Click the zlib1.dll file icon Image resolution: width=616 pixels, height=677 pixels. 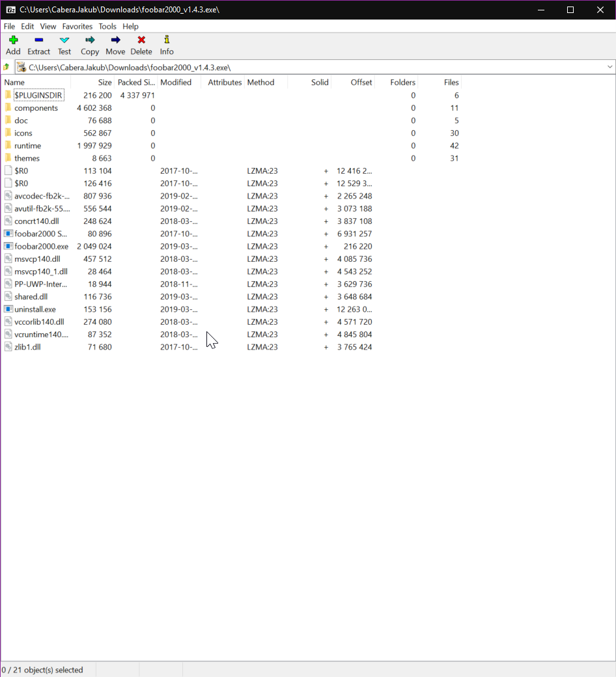coord(8,347)
